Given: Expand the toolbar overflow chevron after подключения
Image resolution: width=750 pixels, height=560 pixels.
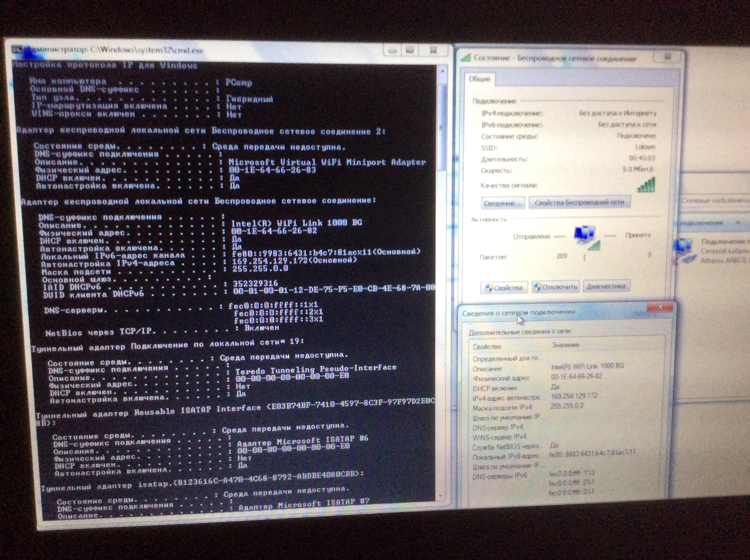Looking at the screenshot, I should [x=738, y=222].
